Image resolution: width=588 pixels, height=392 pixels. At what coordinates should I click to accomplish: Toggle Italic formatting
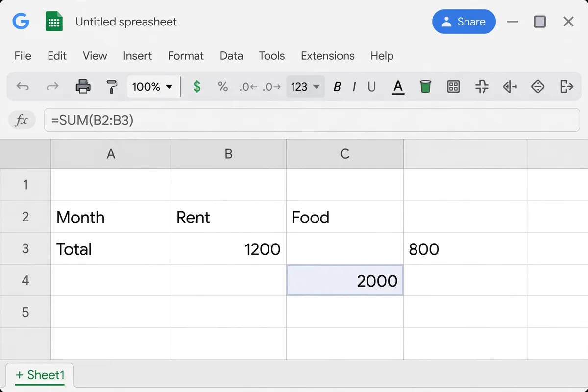354,87
